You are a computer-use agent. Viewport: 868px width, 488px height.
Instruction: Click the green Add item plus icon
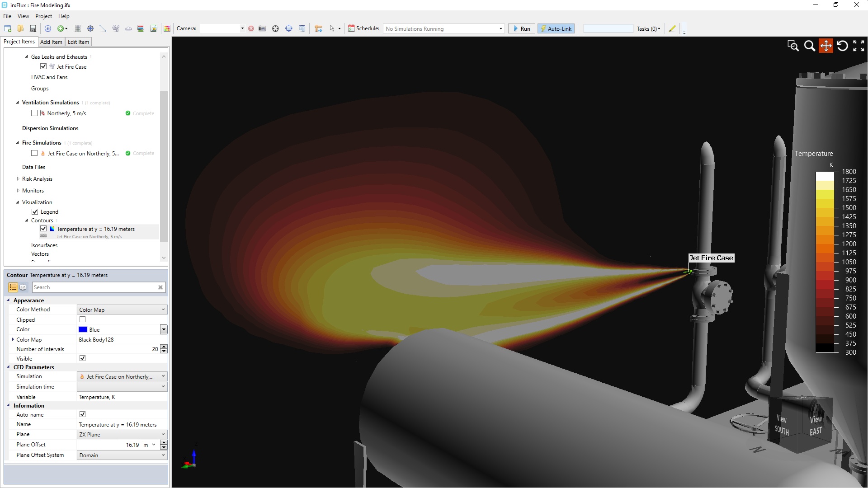tap(61, 28)
